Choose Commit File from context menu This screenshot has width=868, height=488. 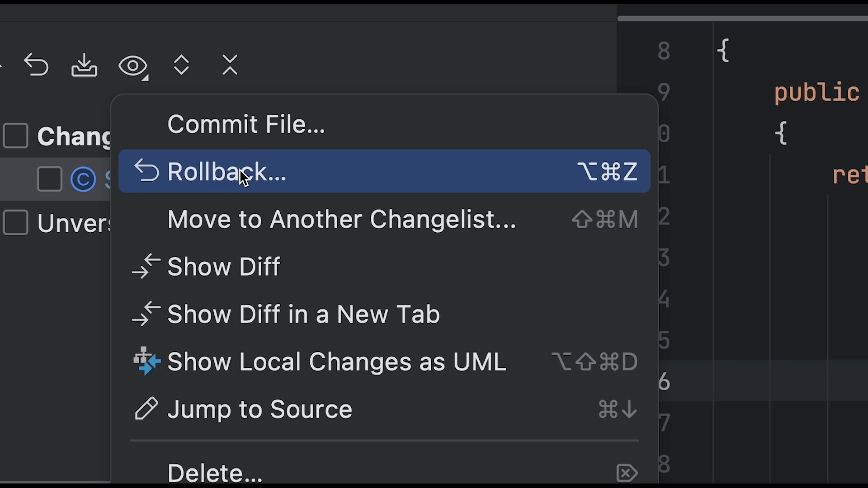[x=246, y=124]
